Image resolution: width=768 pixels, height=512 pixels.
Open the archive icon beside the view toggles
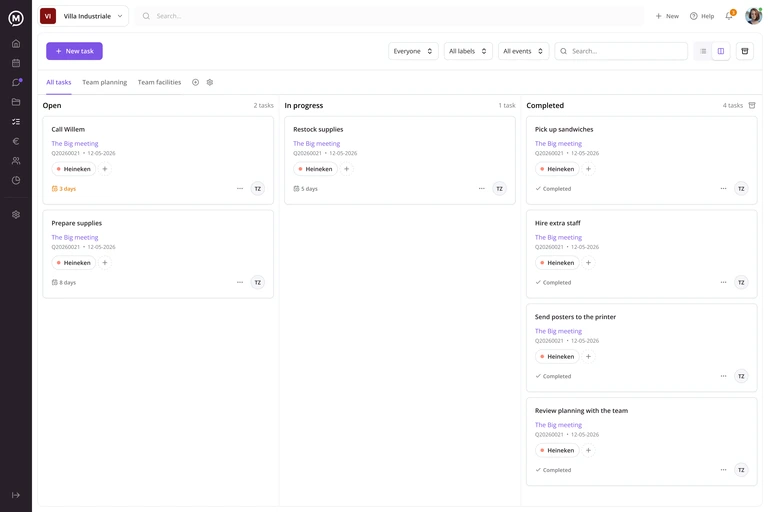coord(744,51)
